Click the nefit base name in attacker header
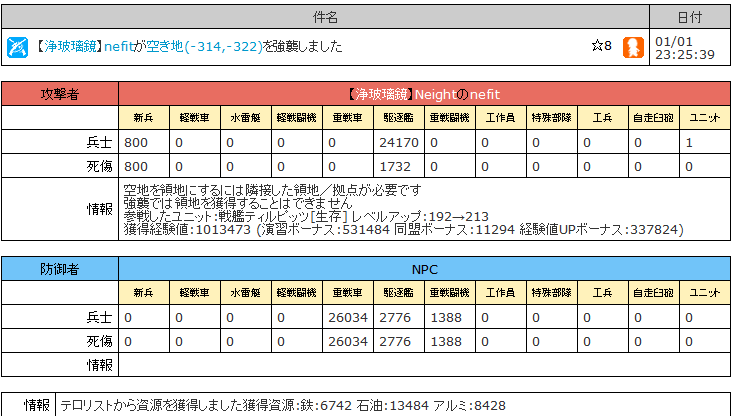 [x=484, y=95]
